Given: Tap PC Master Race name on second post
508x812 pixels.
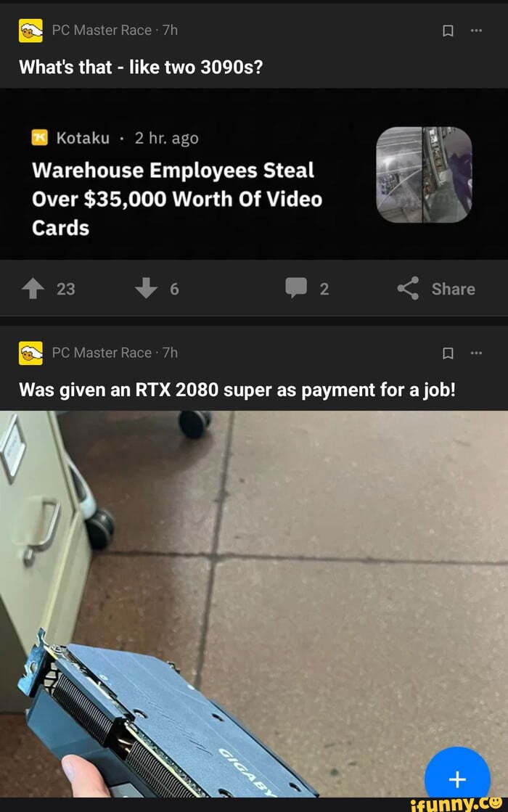Looking at the screenshot, I should pyautogui.click(x=102, y=353).
